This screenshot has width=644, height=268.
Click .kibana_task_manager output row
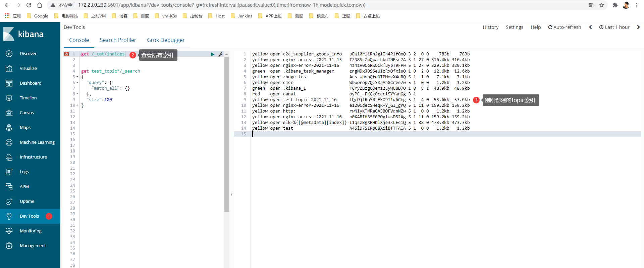click(x=361, y=71)
